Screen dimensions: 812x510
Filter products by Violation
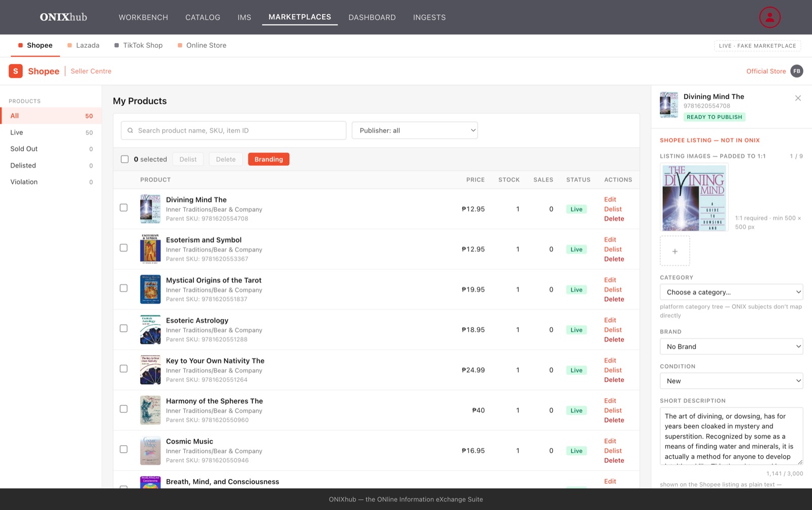[51, 182]
